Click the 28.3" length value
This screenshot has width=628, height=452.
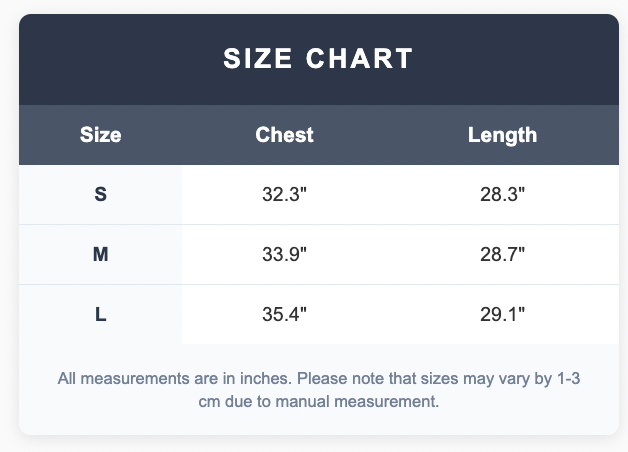pos(502,194)
